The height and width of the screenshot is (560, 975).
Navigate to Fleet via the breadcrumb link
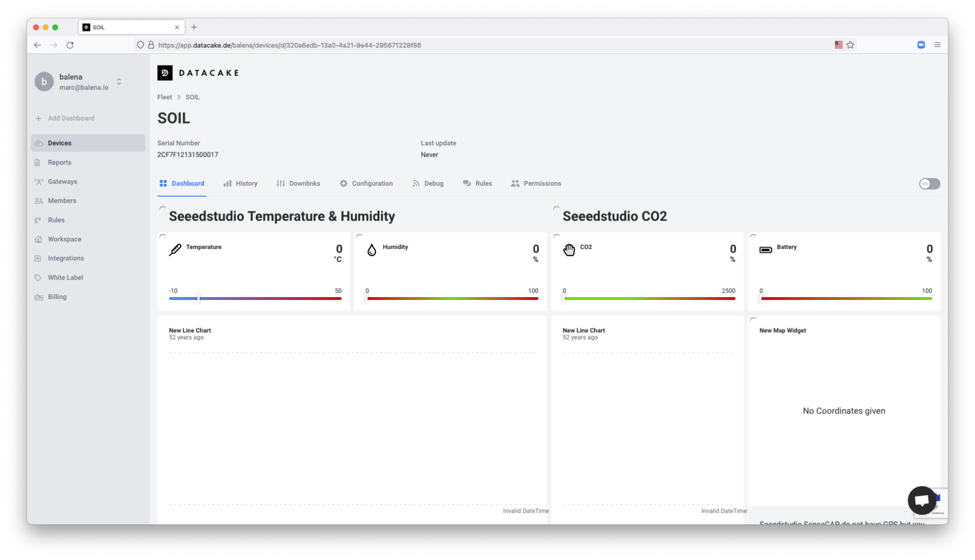pyautogui.click(x=164, y=97)
